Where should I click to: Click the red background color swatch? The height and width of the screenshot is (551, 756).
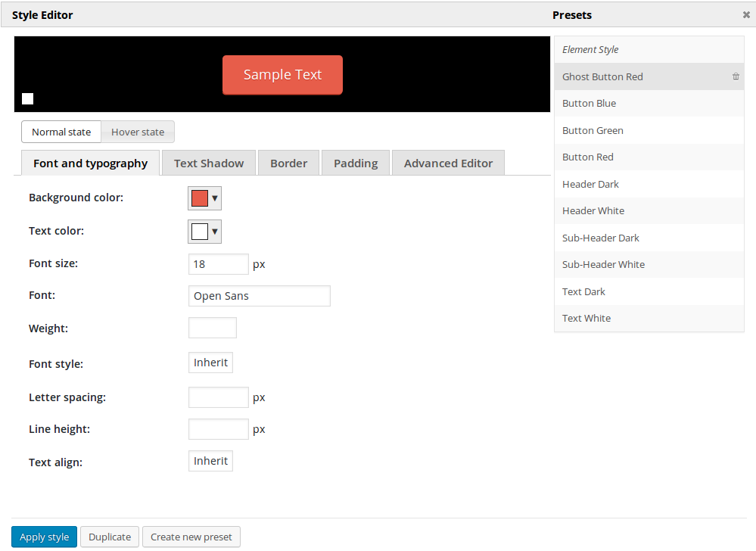pyautogui.click(x=198, y=198)
